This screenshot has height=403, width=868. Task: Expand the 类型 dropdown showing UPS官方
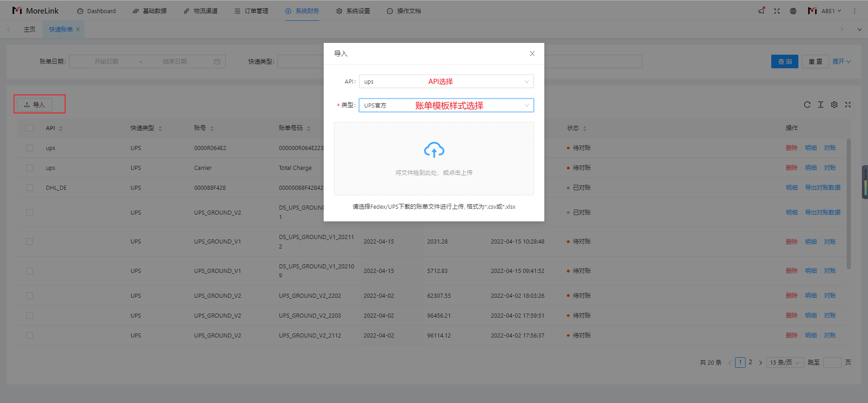446,106
